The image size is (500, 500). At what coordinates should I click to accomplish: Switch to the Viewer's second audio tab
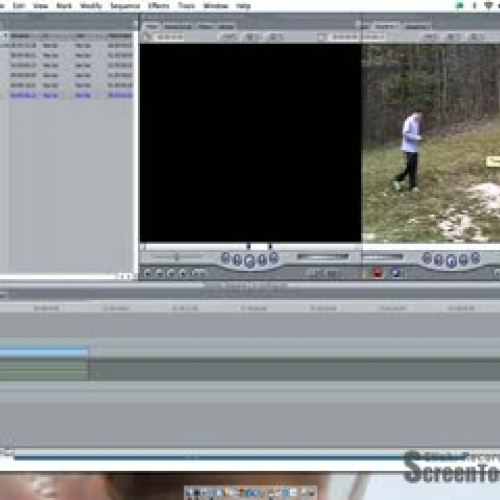[x=178, y=26]
